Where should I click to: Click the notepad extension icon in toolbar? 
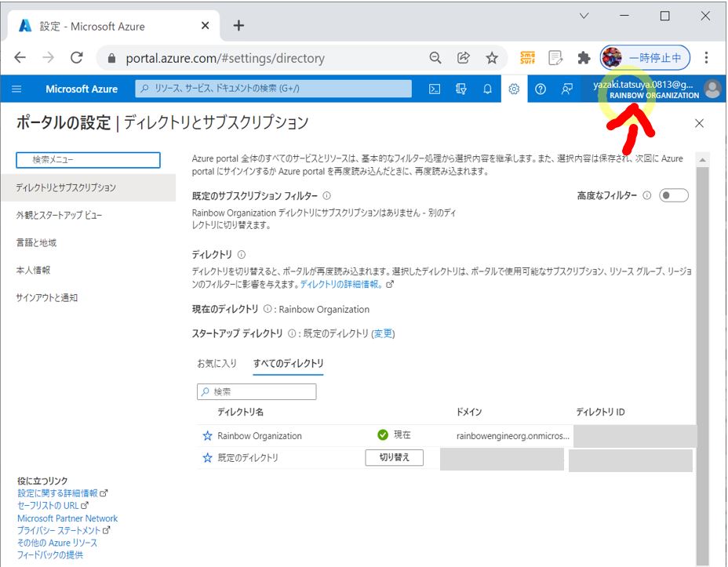pyautogui.click(x=555, y=57)
